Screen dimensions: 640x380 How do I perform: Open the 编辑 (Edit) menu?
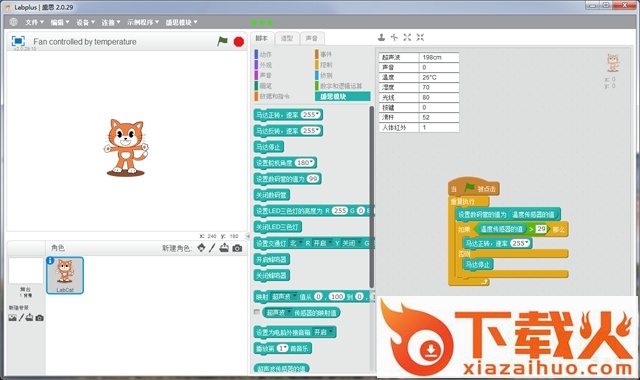click(x=60, y=22)
